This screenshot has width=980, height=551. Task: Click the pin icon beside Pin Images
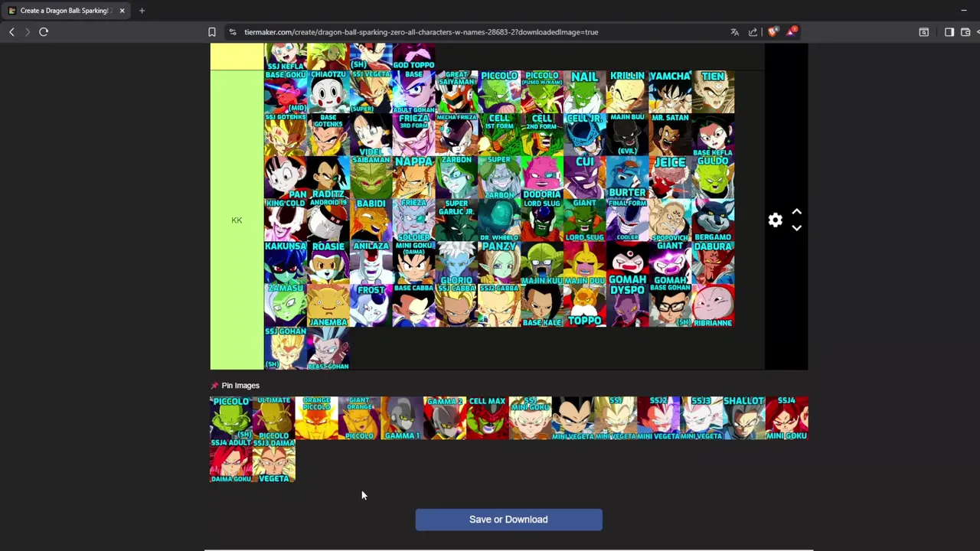pos(214,386)
